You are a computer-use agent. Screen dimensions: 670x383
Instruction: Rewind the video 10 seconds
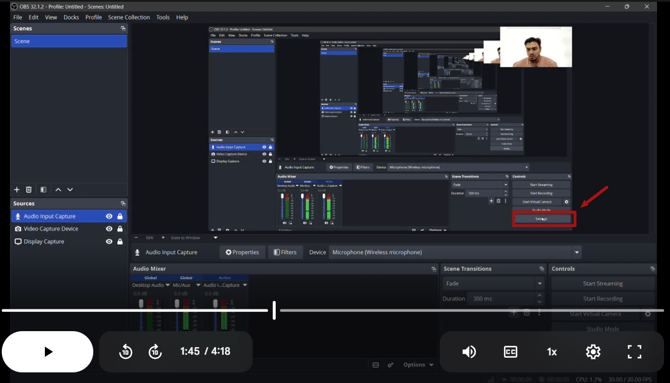126,352
